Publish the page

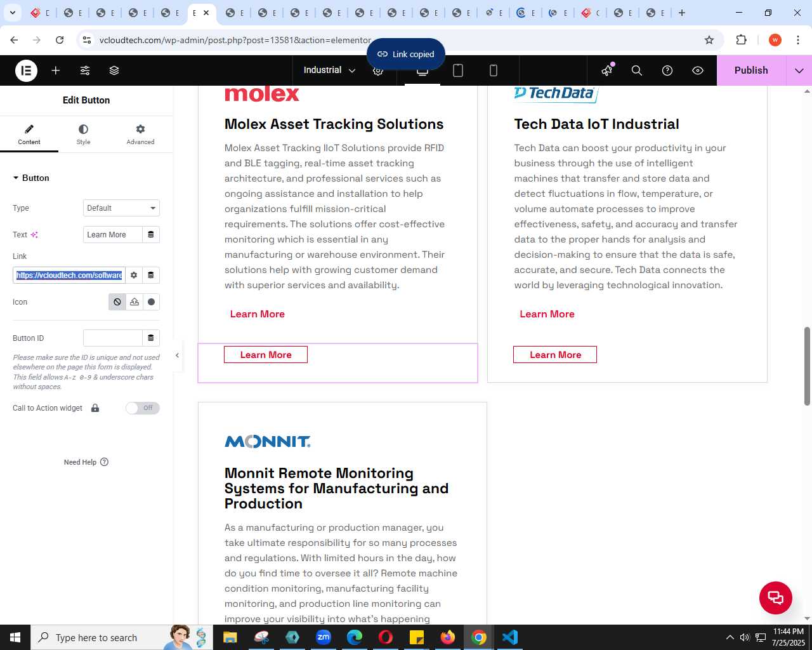(x=751, y=70)
